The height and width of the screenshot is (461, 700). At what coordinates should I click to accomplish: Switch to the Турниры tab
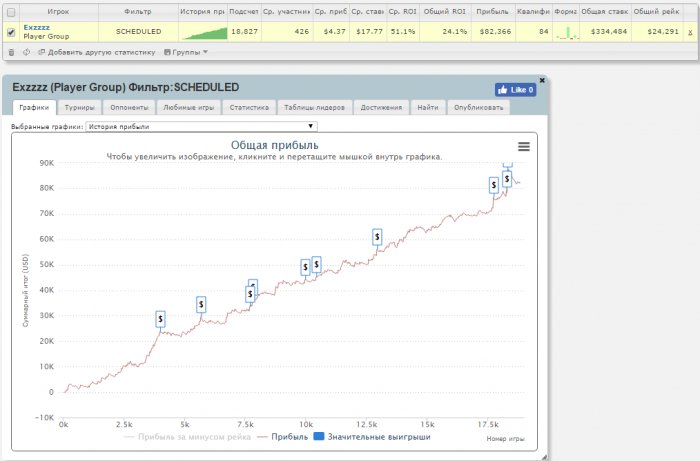[x=79, y=108]
